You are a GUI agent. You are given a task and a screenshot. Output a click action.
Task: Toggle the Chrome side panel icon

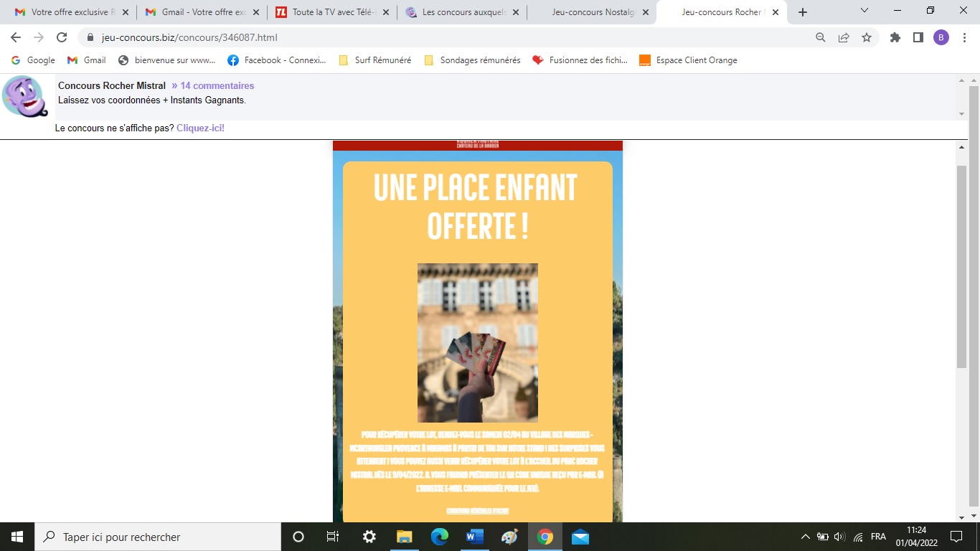tap(918, 37)
